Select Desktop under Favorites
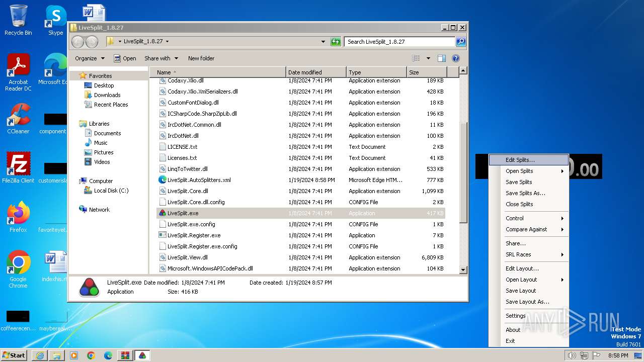644x362 pixels. point(104,85)
